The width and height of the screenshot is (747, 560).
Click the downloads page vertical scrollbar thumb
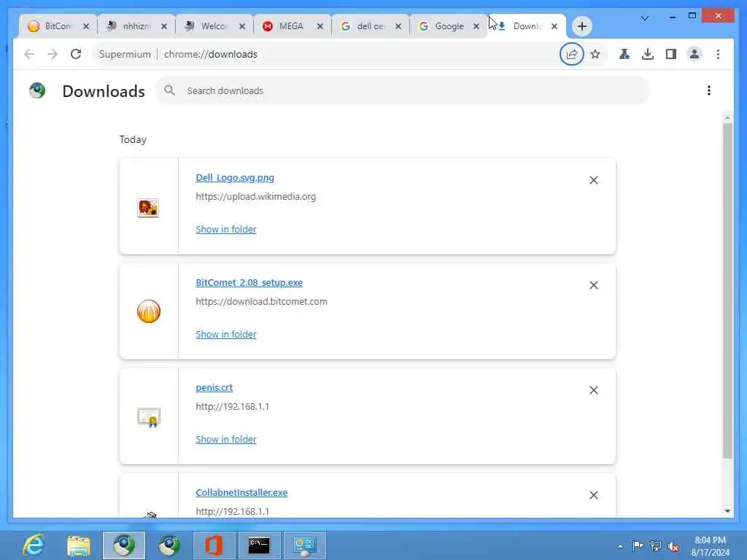pos(727,290)
